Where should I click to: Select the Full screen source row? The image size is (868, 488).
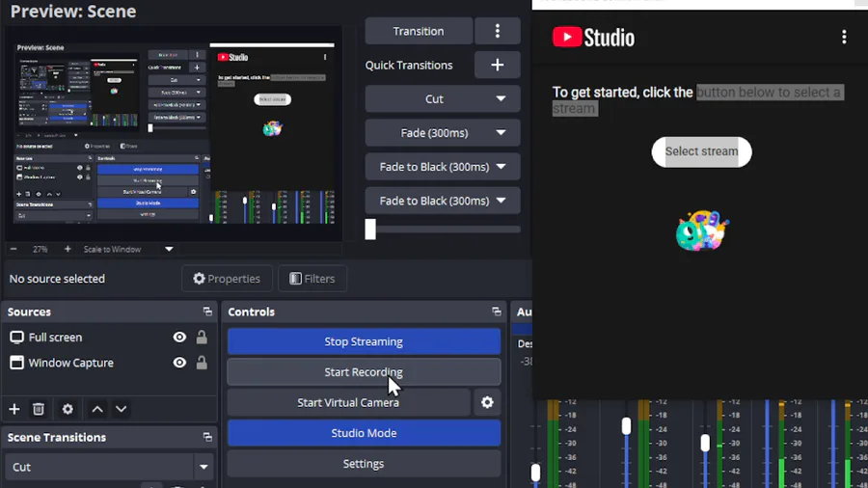coord(108,337)
